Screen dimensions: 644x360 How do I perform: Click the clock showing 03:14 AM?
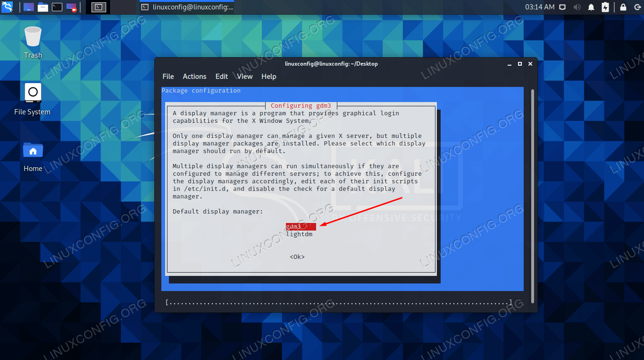pyautogui.click(x=540, y=7)
